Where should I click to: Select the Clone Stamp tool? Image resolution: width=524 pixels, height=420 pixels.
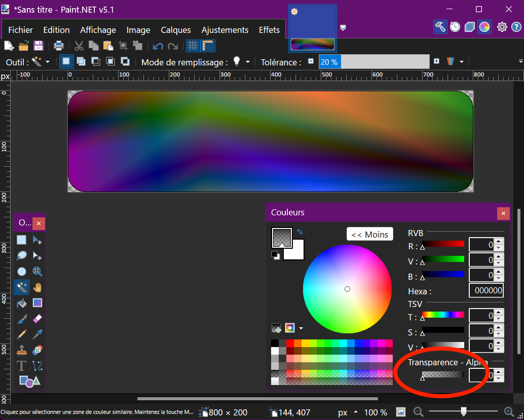point(22,350)
